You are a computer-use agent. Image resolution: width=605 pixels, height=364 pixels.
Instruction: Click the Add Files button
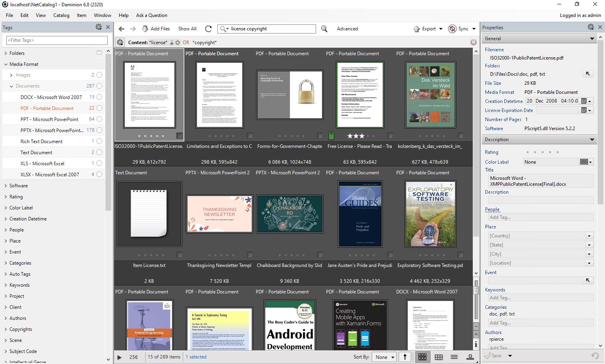tap(156, 28)
